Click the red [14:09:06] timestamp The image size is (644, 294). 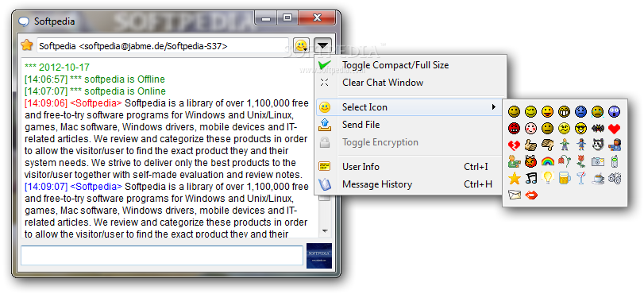45,103
